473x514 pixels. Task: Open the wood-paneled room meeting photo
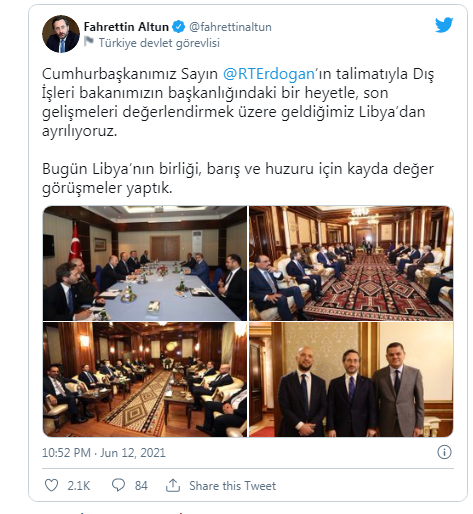(145, 379)
